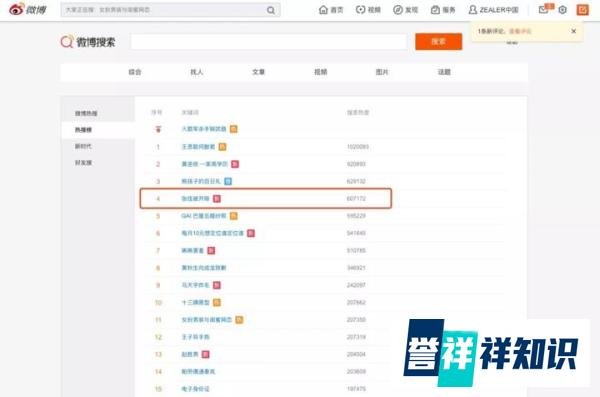Click red badge beside rank 2 topic

pos(235,164)
